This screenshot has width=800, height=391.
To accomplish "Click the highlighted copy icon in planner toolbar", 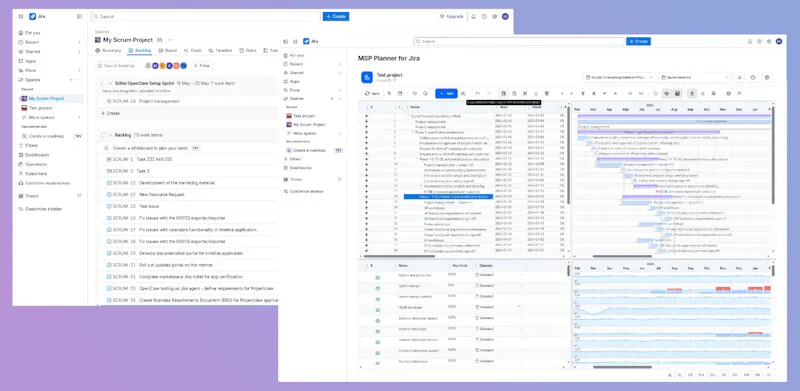I will (x=504, y=93).
